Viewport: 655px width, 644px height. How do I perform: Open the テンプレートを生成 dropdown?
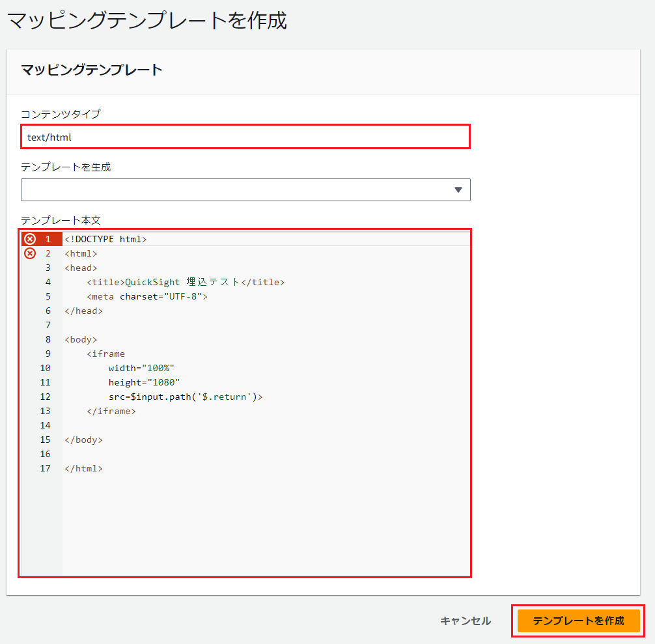(245, 189)
